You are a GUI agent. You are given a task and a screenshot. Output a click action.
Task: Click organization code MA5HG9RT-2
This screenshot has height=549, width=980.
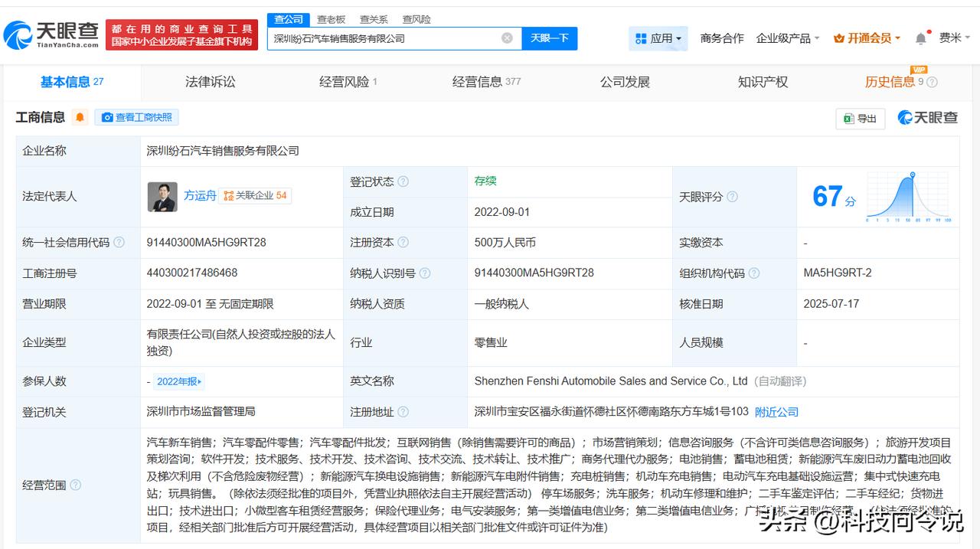click(x=838, y=273)
